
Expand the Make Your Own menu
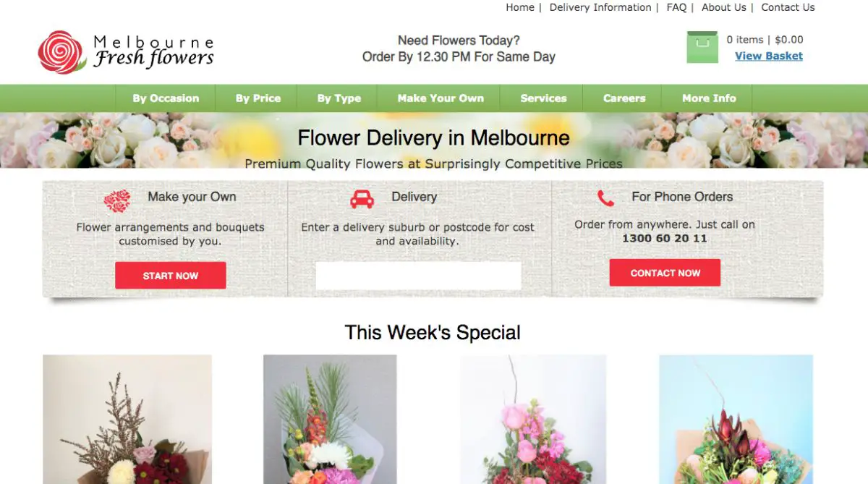441,98
